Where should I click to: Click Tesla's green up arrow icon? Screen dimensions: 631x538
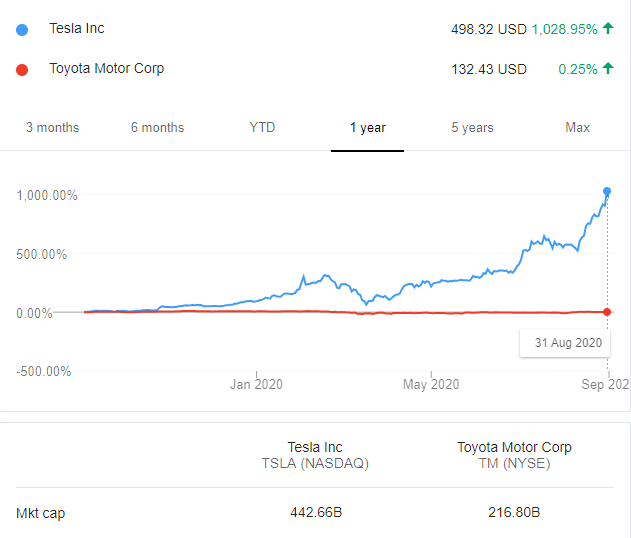tap(608, 29)
